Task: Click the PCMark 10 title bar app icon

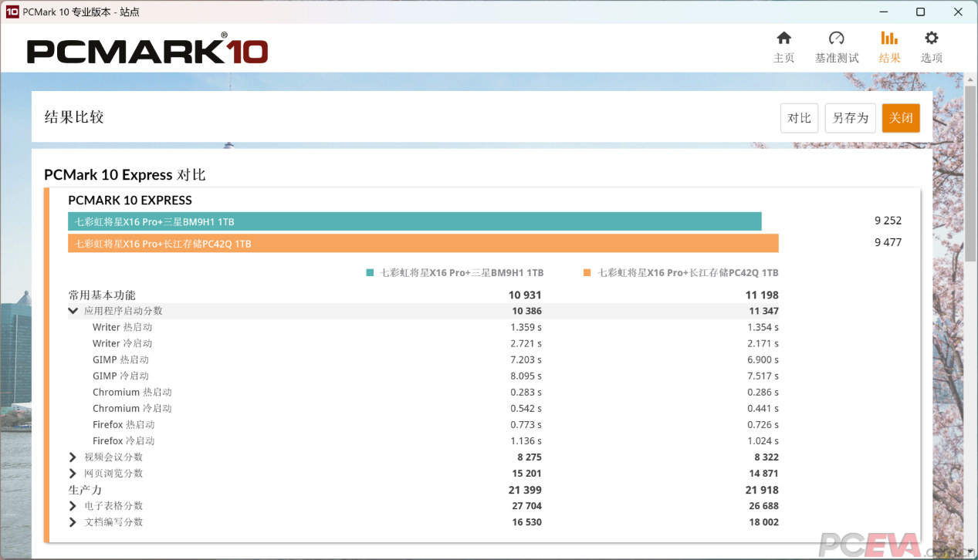Action: pyautogui.click(x=12, y=12)
